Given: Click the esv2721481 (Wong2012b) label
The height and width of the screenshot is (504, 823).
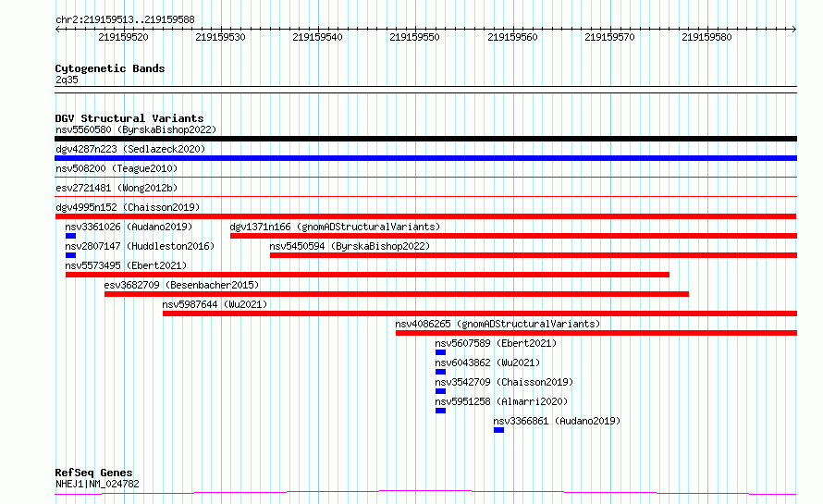Looking at the screenshot, I should [x=117, y=188].
